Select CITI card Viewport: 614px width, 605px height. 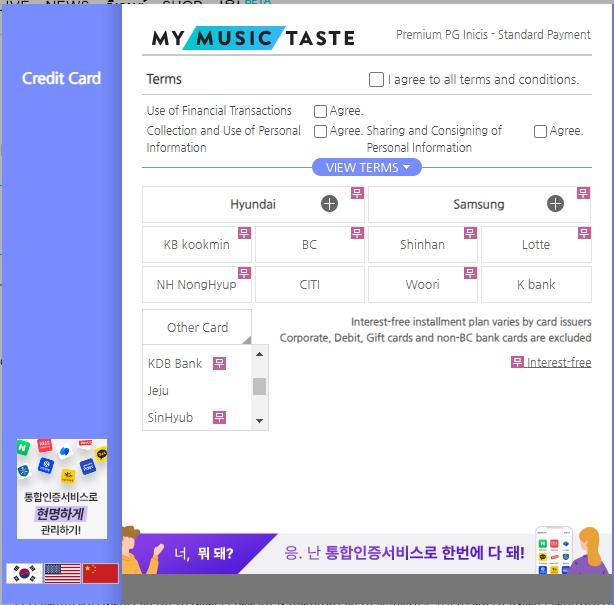pos(310,285)
